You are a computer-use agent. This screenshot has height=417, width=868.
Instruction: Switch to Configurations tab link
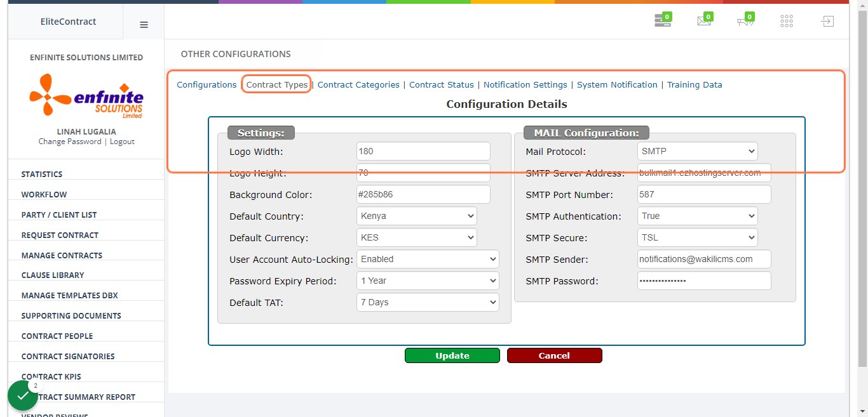coord(207,84)
